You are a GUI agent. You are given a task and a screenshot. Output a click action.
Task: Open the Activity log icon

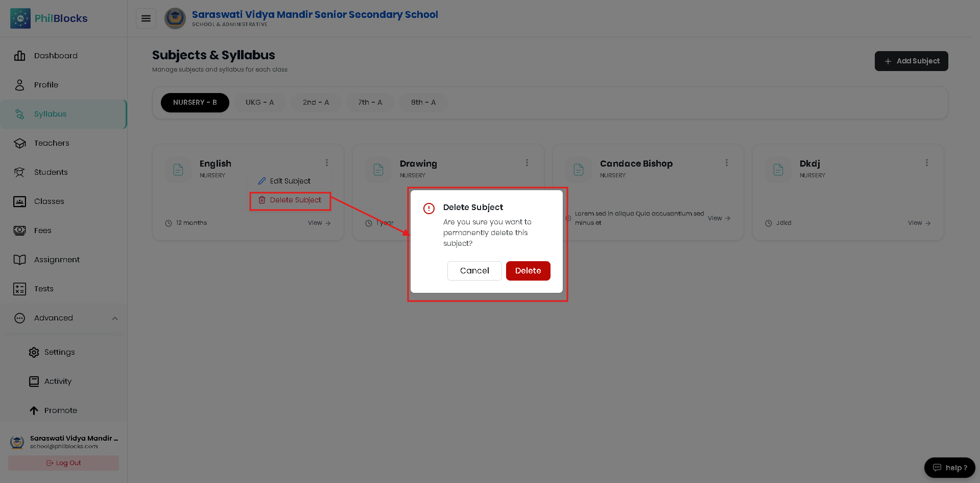pos(34,381)
